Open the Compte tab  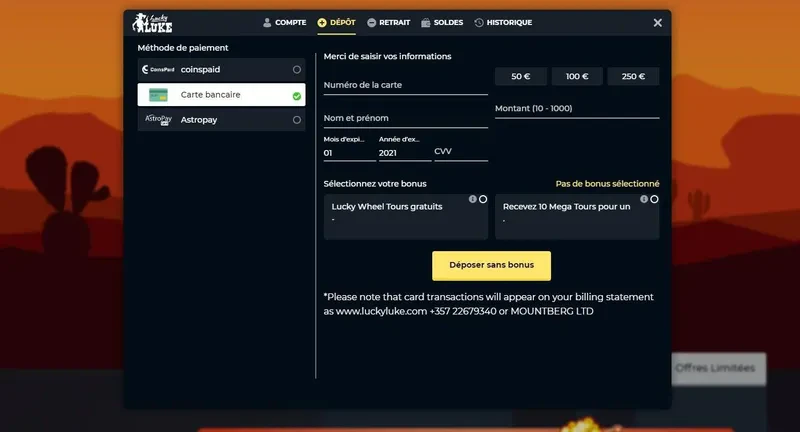point(285,22)
